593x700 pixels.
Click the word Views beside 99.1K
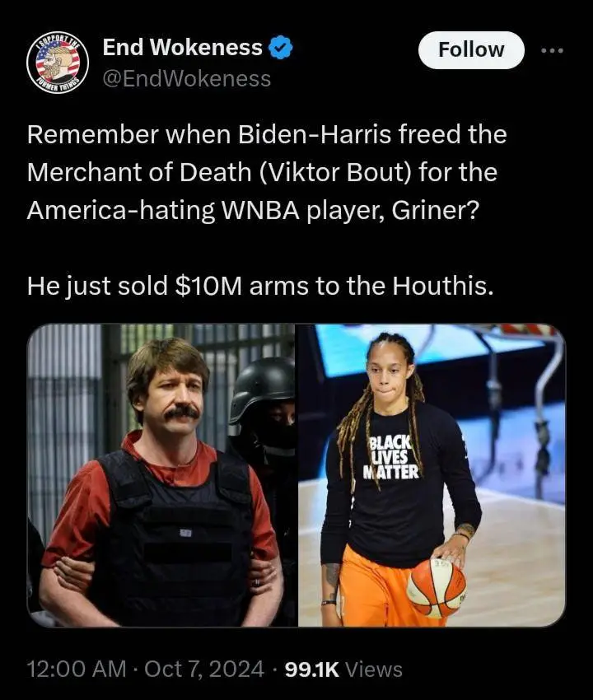click(x=374, y=669)
